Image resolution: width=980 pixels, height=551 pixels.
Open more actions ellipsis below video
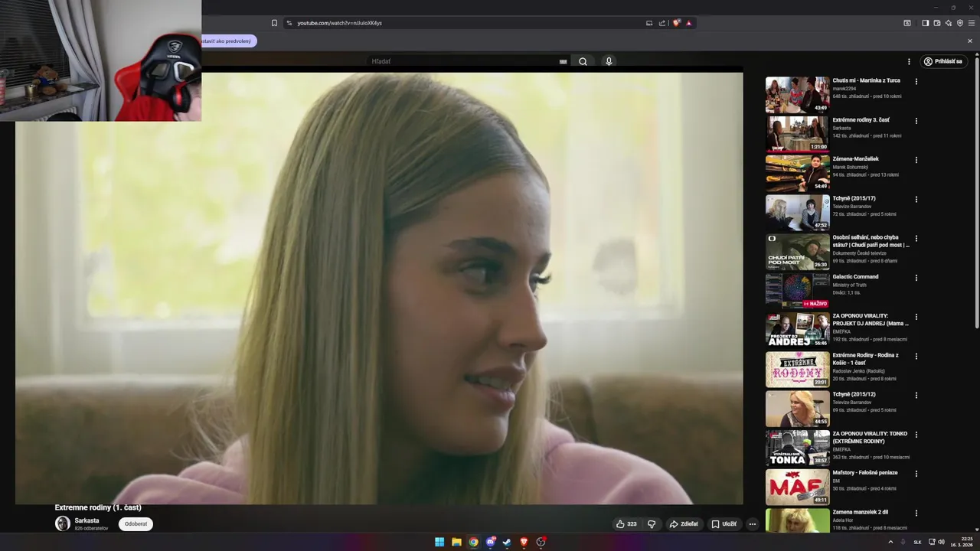tap(753, 524)
